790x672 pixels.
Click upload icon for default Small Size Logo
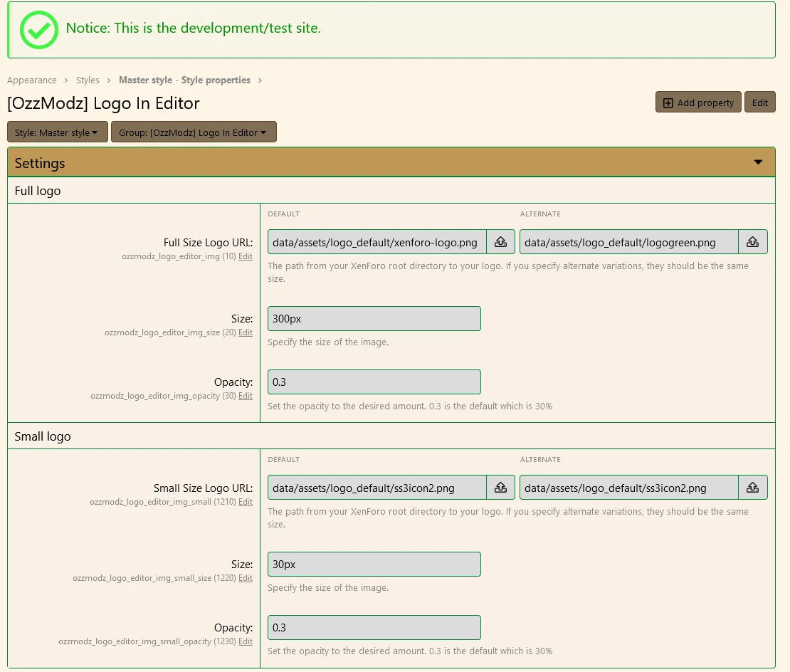(500, 488)
